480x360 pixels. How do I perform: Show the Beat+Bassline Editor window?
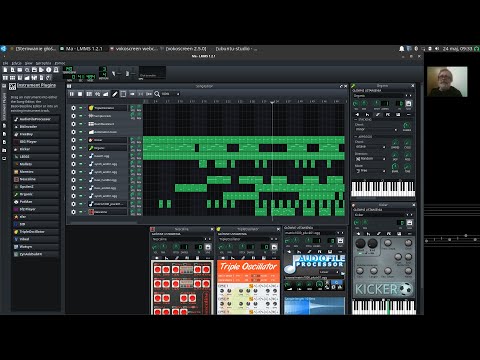tap(12, 78)
